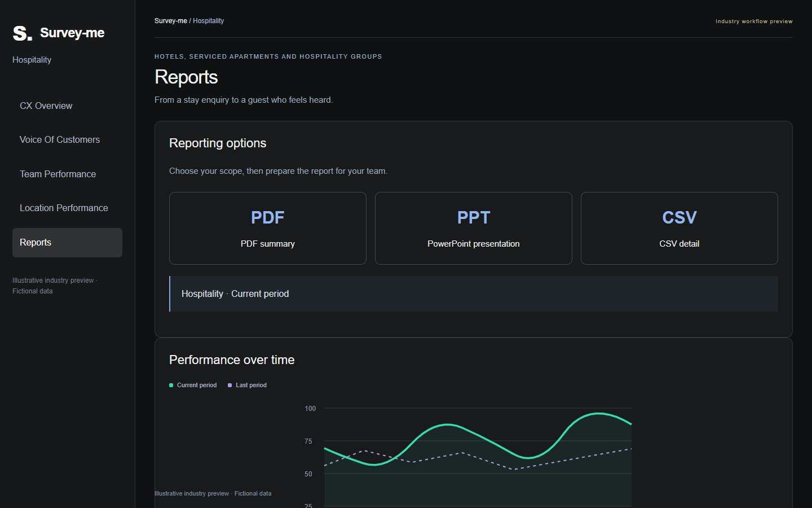Click 'From a stay enquiry' subtitle text

[x=244, y=100]
